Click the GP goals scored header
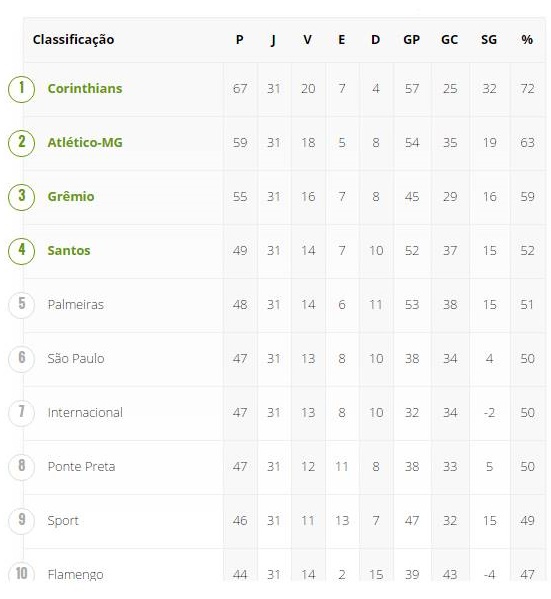 click(412, 40)
